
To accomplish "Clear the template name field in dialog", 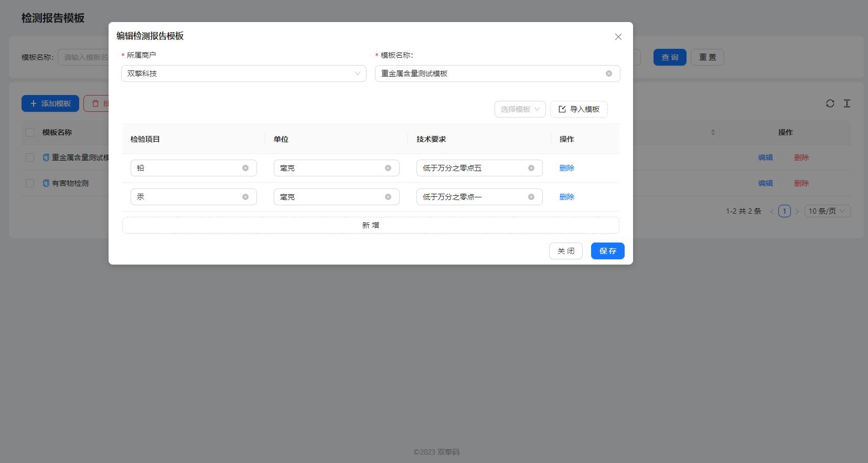I will 609,73.
